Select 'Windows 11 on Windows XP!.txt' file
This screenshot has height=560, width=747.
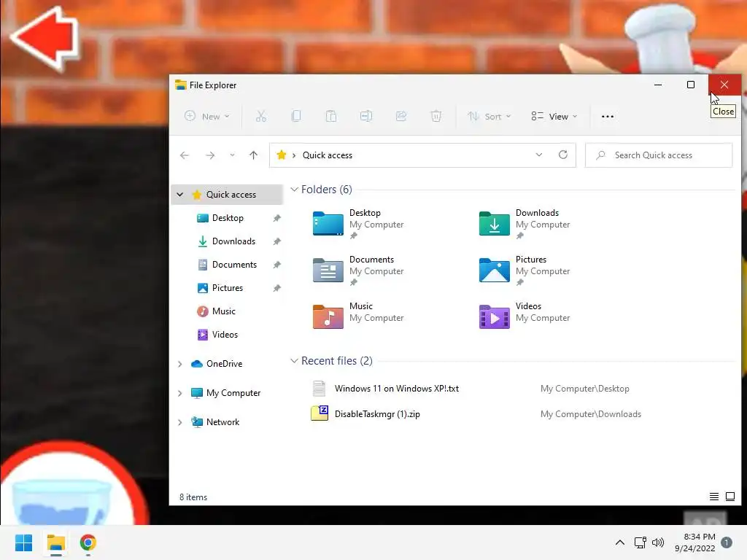tap(396, 389)
